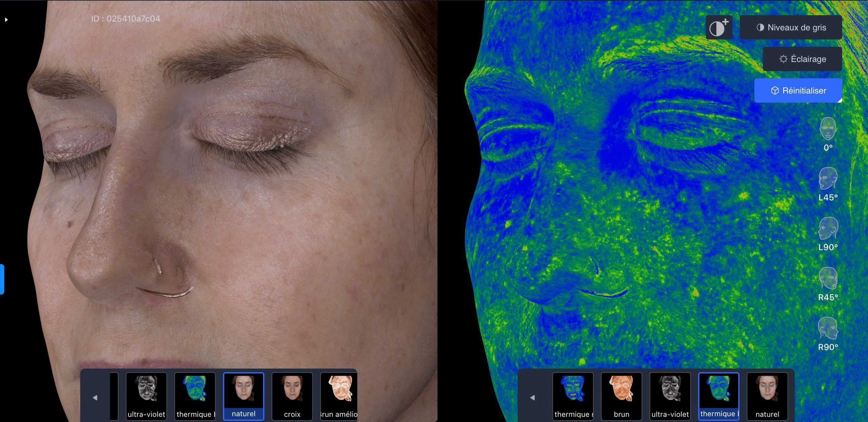Screen dimensions: 868x422
Task: Select the 0° frontal head view
Action: [828, 129]
